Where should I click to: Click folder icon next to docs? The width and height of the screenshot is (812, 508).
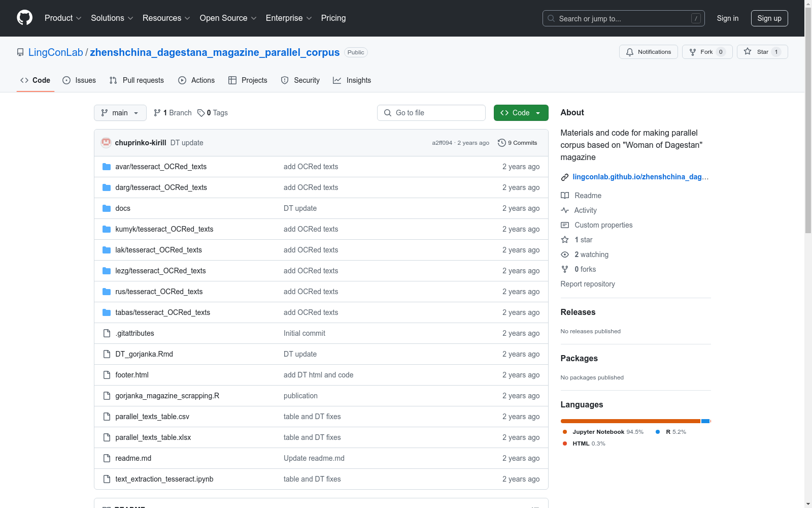click(107, 208)
